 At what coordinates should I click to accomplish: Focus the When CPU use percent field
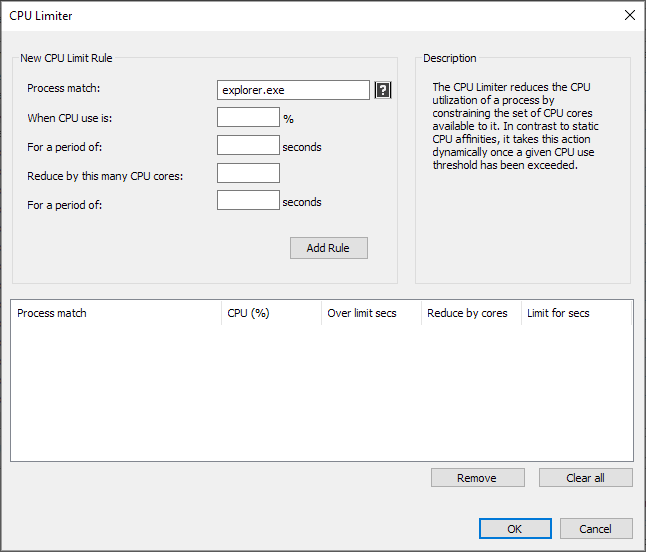tap(248, 117)
